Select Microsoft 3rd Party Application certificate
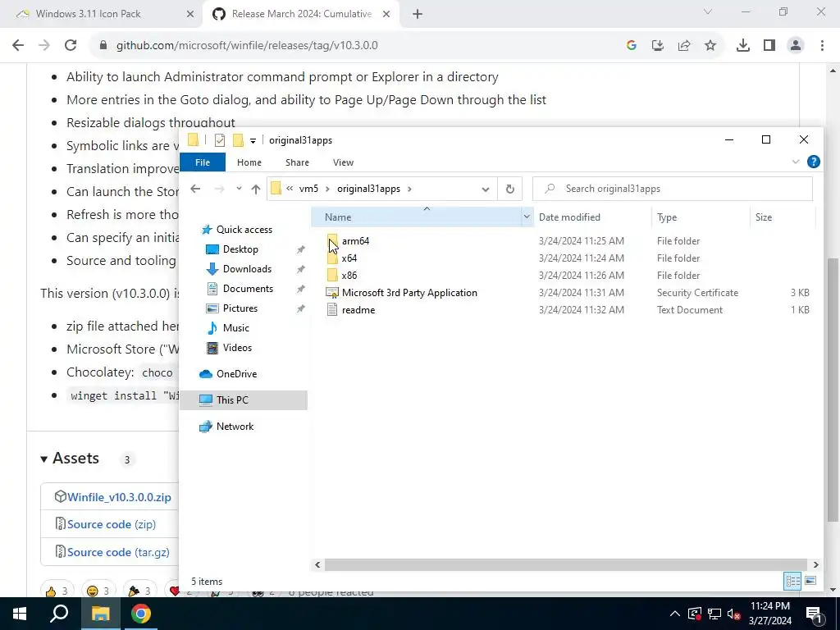Viewport: 840px width, 630px height. (409, 293)
